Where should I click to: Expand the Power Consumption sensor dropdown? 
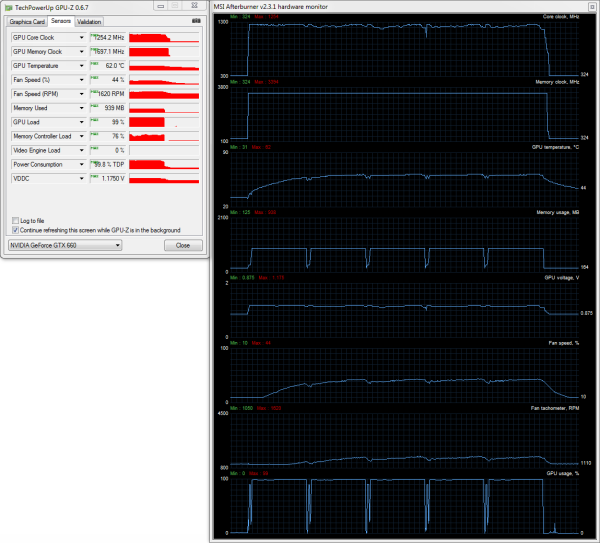[x=82, y=164]
